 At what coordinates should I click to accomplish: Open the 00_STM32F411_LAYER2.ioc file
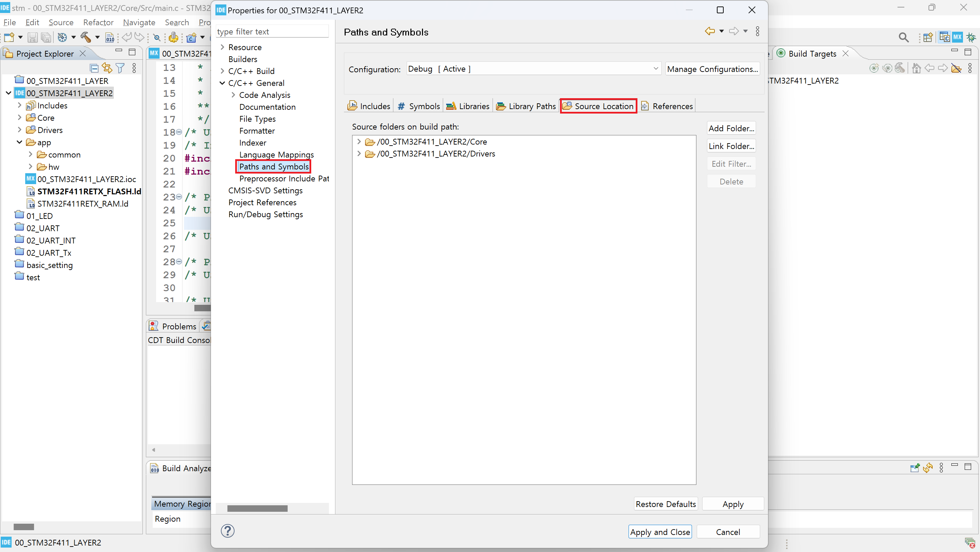coord(86,179)
